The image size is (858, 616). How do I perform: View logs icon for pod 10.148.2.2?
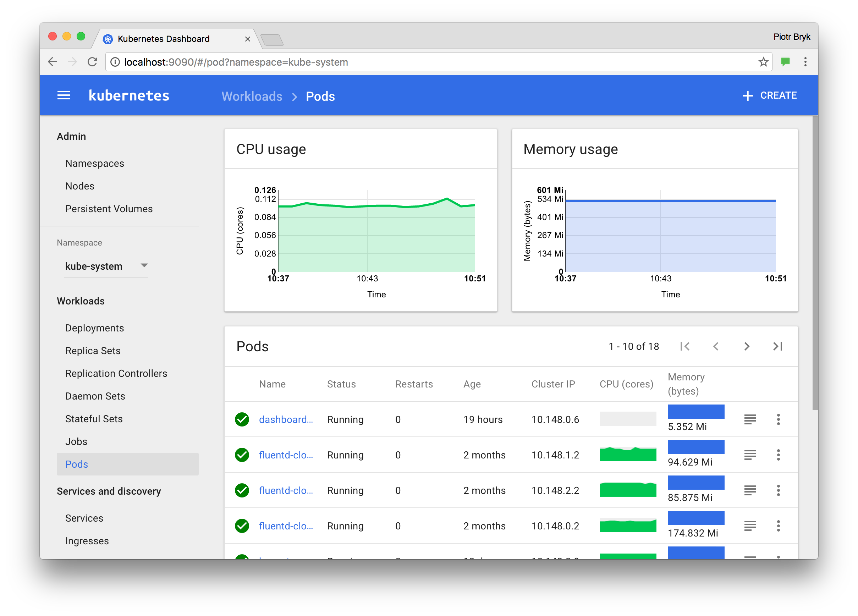[750, 490]
